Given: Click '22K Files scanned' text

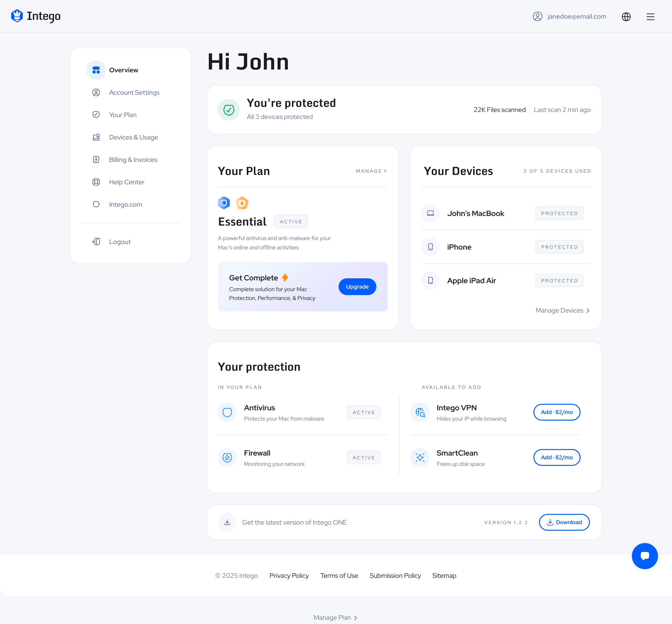Looking at the screenshot, I should 499,110.
